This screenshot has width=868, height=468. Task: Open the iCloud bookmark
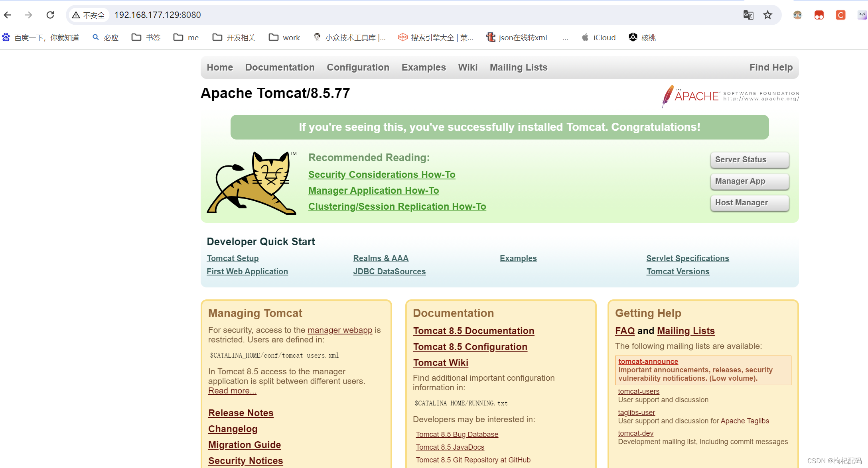click(599, 37)
